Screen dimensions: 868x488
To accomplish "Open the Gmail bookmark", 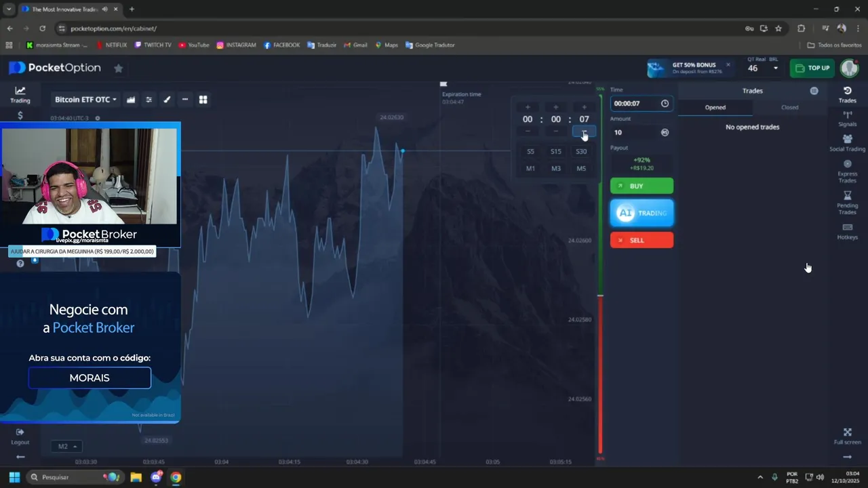I will [x=355, y=45].
